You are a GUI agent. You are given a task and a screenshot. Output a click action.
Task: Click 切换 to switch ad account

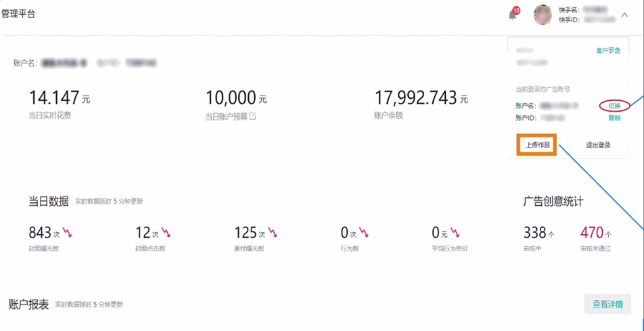[614, 106]
